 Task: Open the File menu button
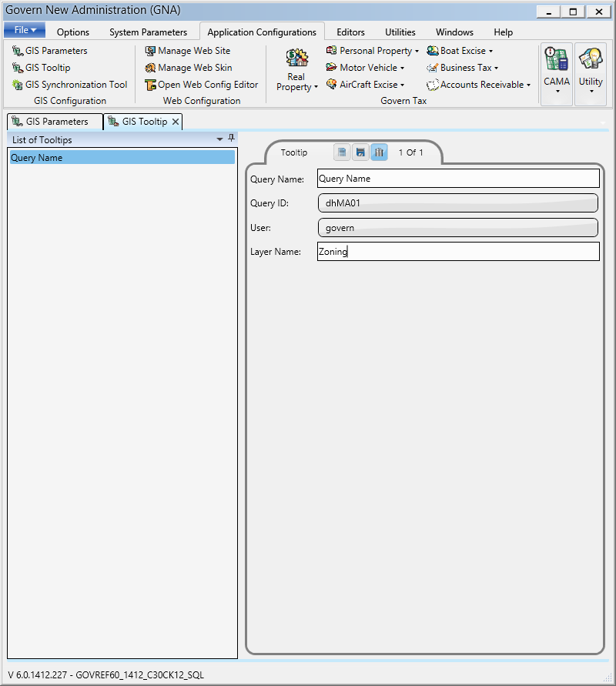[x=25, y=30]
